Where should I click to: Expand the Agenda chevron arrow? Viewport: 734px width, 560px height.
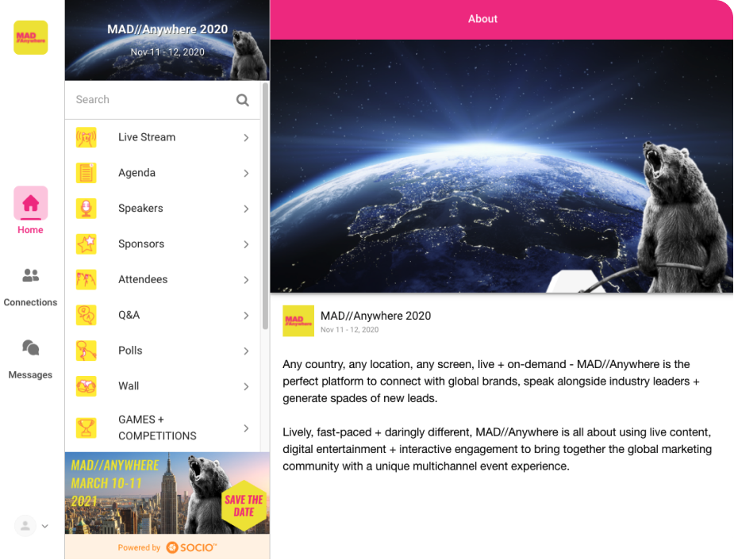[x=246, y=173]
